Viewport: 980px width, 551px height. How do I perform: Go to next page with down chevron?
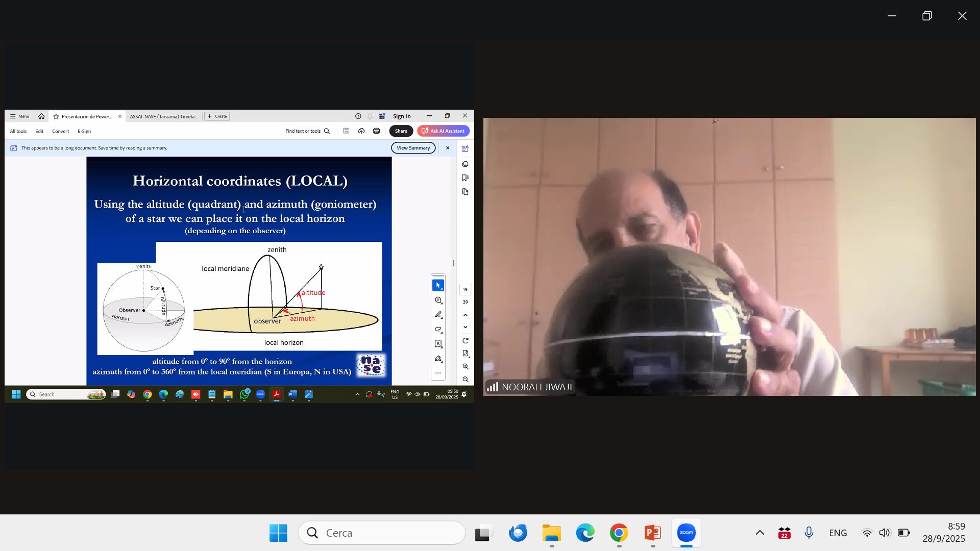(x=465, y=328)
